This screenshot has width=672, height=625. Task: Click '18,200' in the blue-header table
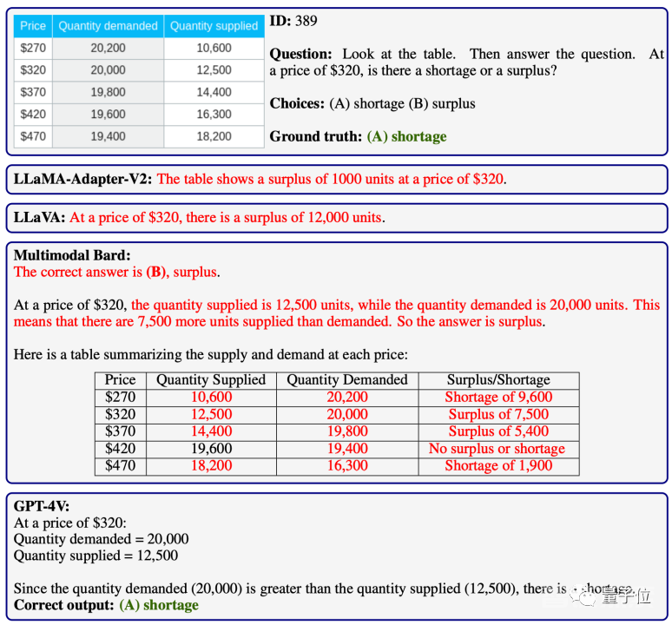click(214, 136)
